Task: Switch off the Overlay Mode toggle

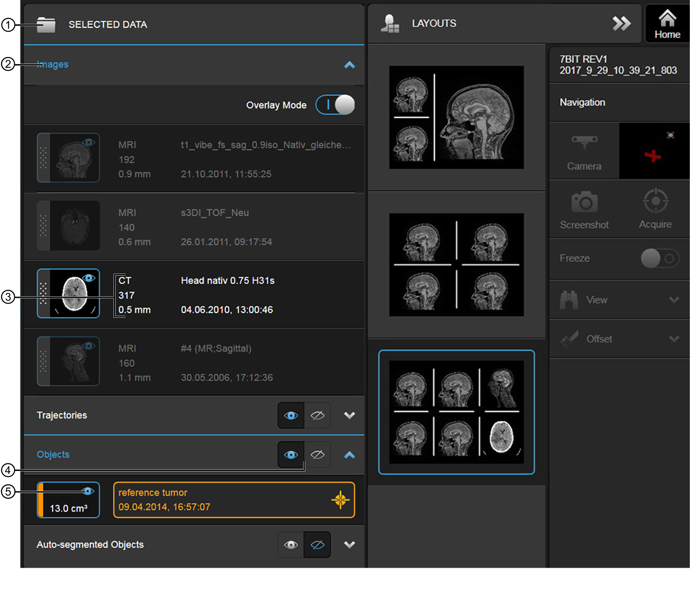Action: tap(335, 105)
